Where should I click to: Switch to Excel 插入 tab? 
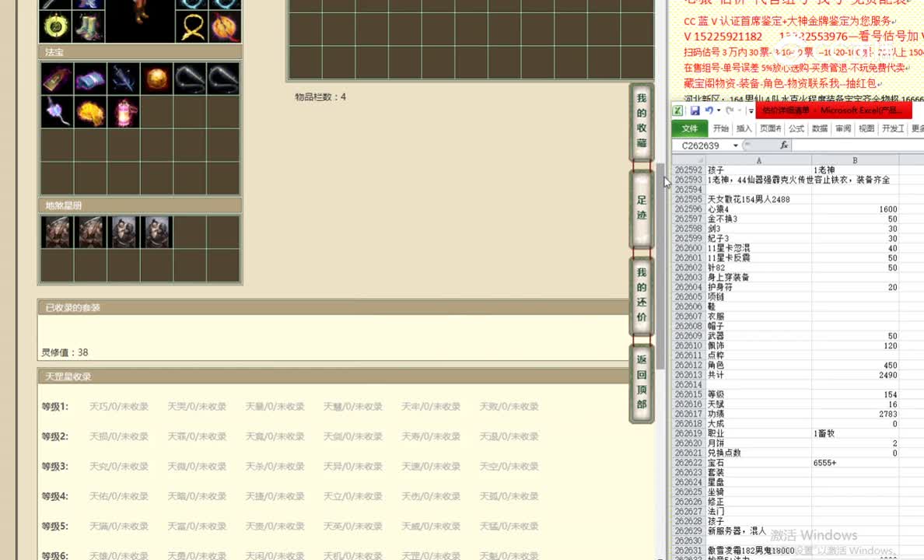pyautogui.click(x=744, y=128)
